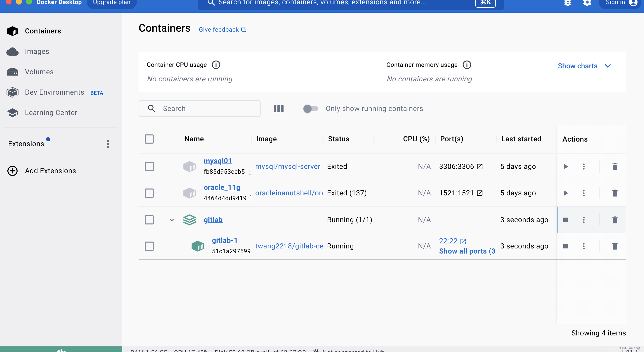Sort by the Image column header

[x=266, y=139]
